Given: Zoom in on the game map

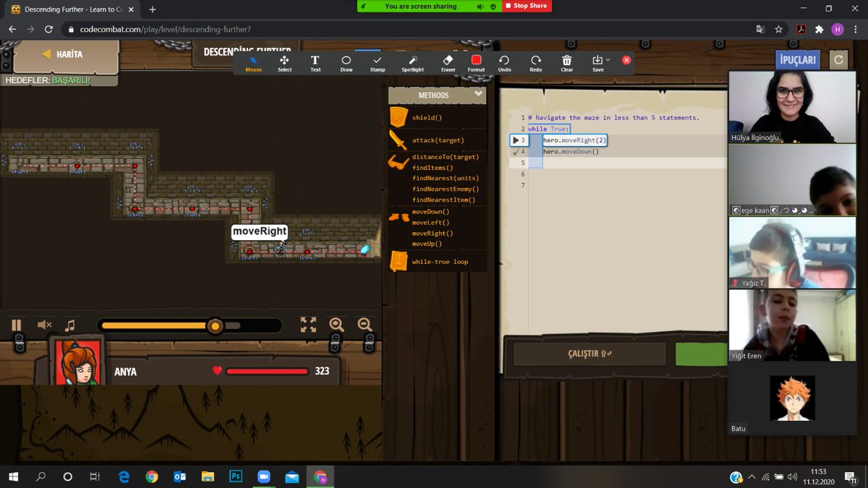Looking at the screenshot, I should (336, 325).
